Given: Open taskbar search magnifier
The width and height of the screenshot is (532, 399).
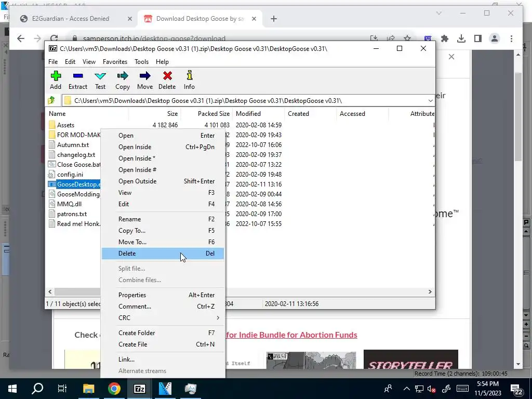Looking at the screenshot, I should (x=37, y=389).
